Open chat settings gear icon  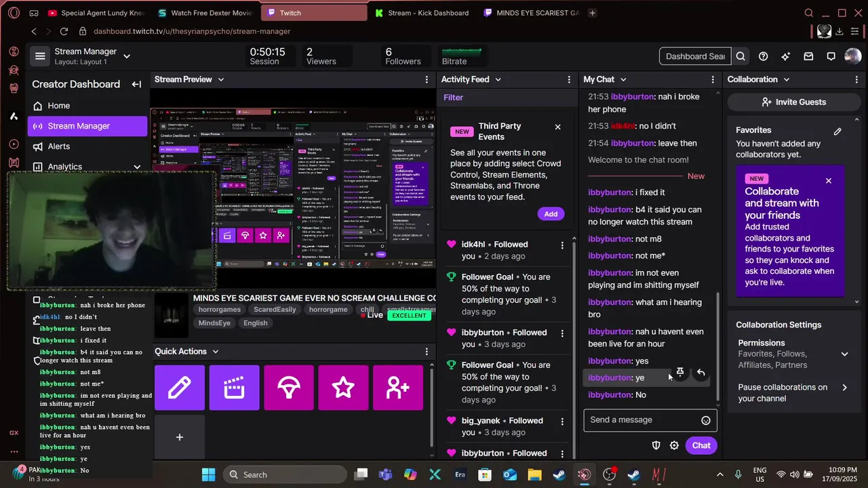tap(674, 445)
